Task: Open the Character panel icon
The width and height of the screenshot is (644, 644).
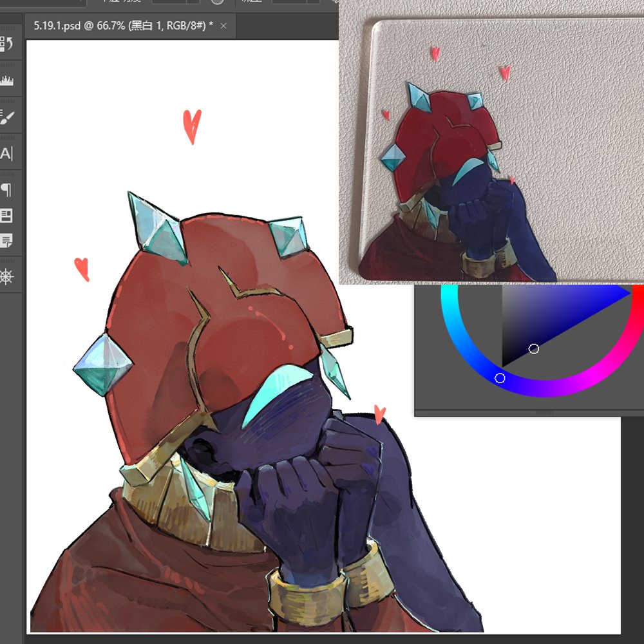Action: (x=6, y=154)
